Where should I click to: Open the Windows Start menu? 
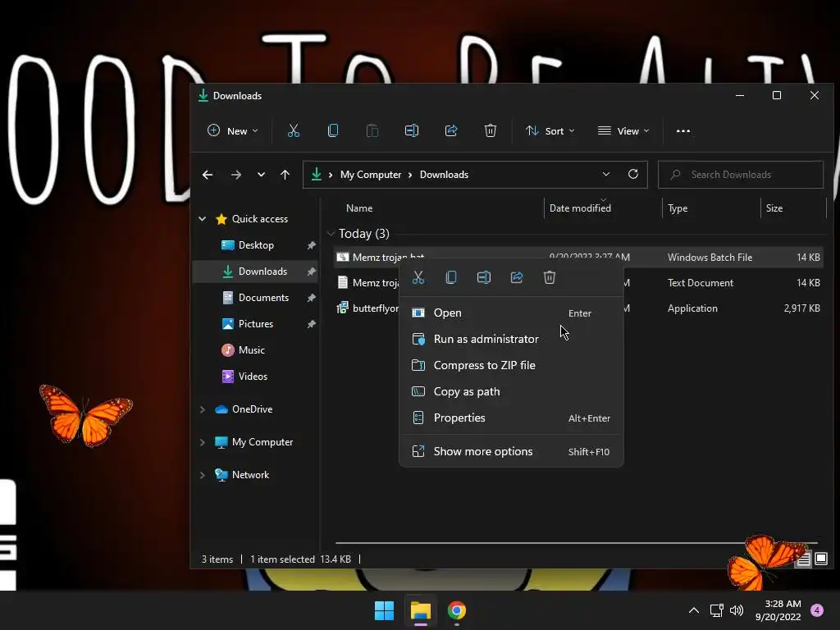click(x=384, y=610)
